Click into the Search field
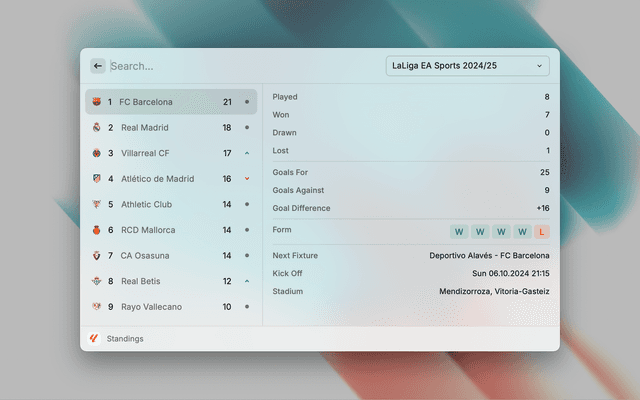640x400 pixels. point(240,66)
